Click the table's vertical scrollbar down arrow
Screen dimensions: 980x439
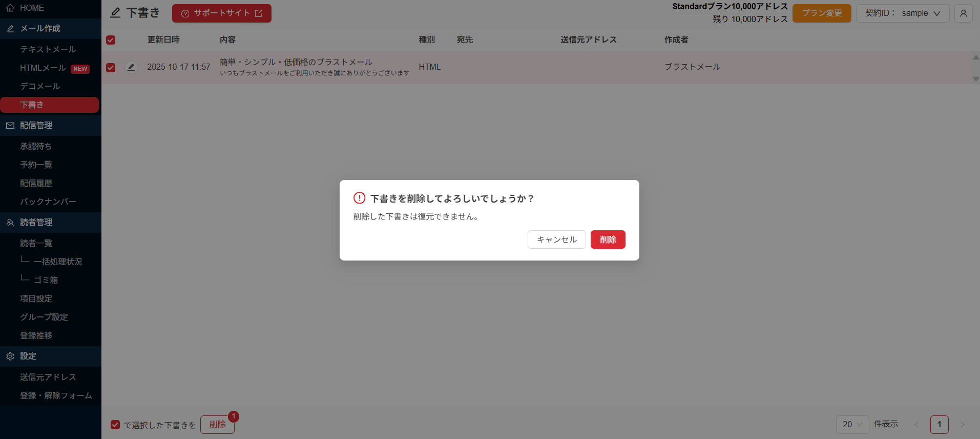pyautogui.click(x=975, y=79)
